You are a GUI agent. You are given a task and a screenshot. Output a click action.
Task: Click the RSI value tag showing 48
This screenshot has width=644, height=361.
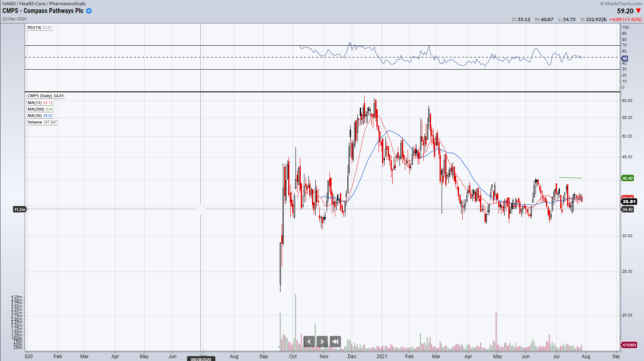tap(625, 59)
